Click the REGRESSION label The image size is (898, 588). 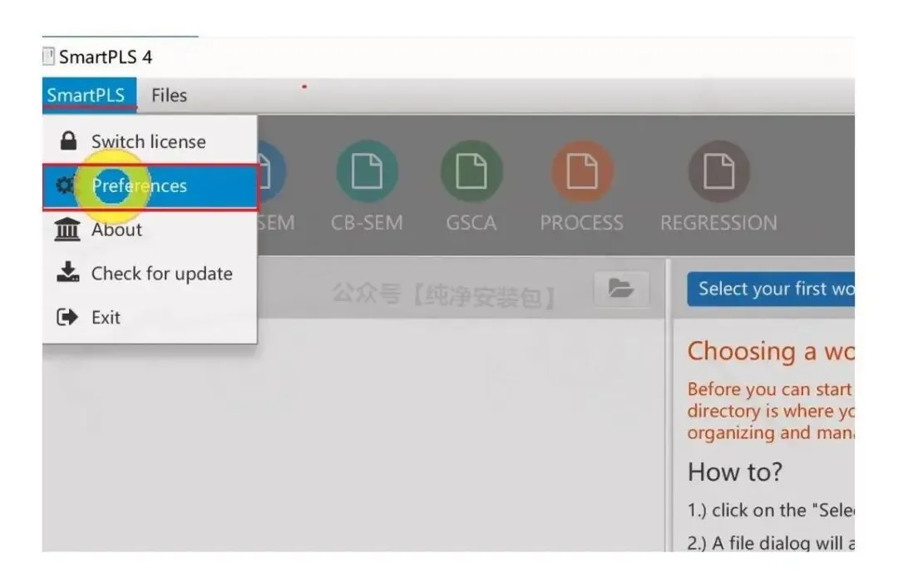[x=718, y=222]
